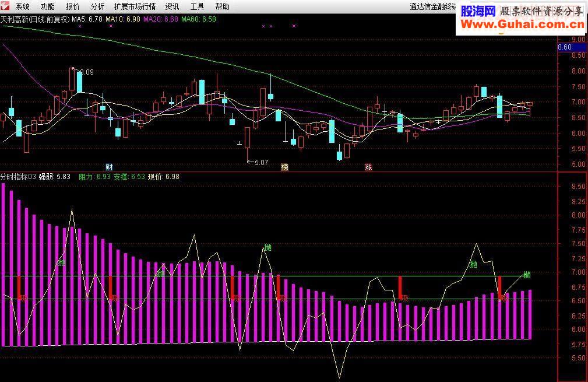This screenshot has width=588, height=382.
Task: Open the 资讯 menu
Action: (172, 6)
